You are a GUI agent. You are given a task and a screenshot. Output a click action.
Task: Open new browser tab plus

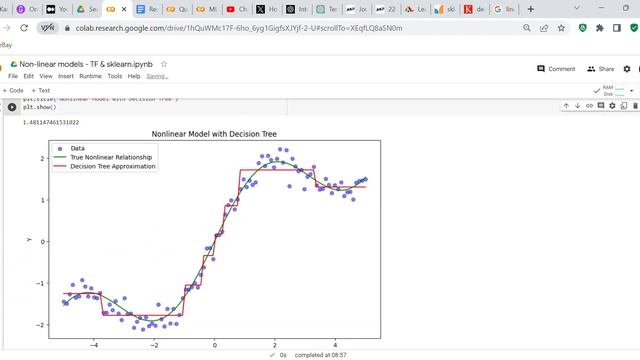[x=531, y=9]
